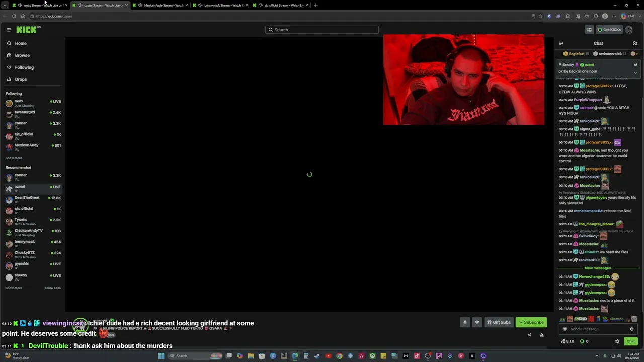644x362 pixels.
Task: Open DeenTheGreat recommended channel
Action: tap(33, 199)
